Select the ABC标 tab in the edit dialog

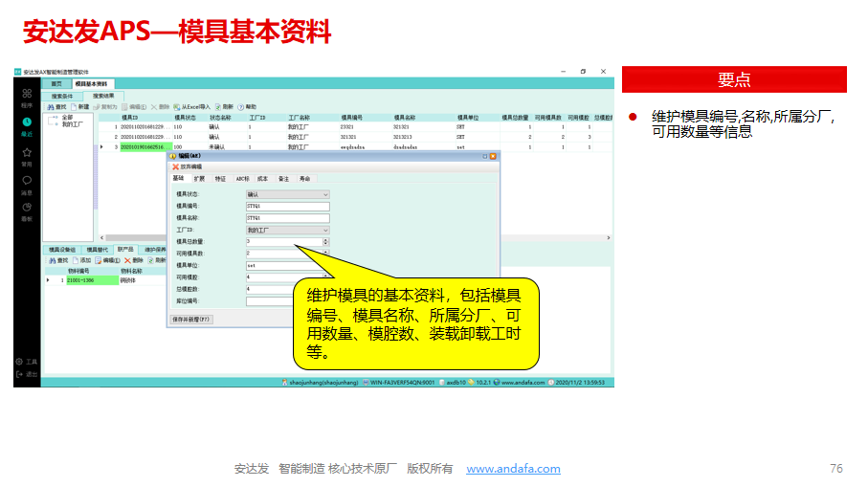point(242,179)
